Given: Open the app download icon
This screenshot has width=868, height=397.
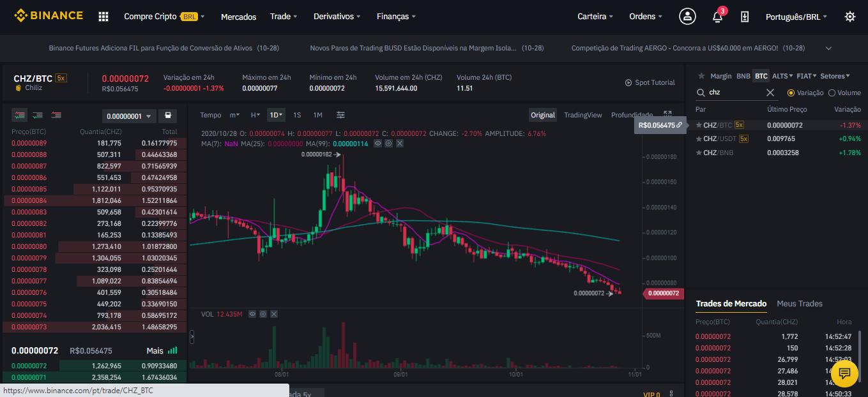Looking at the screenshot, I should [745, 17].
